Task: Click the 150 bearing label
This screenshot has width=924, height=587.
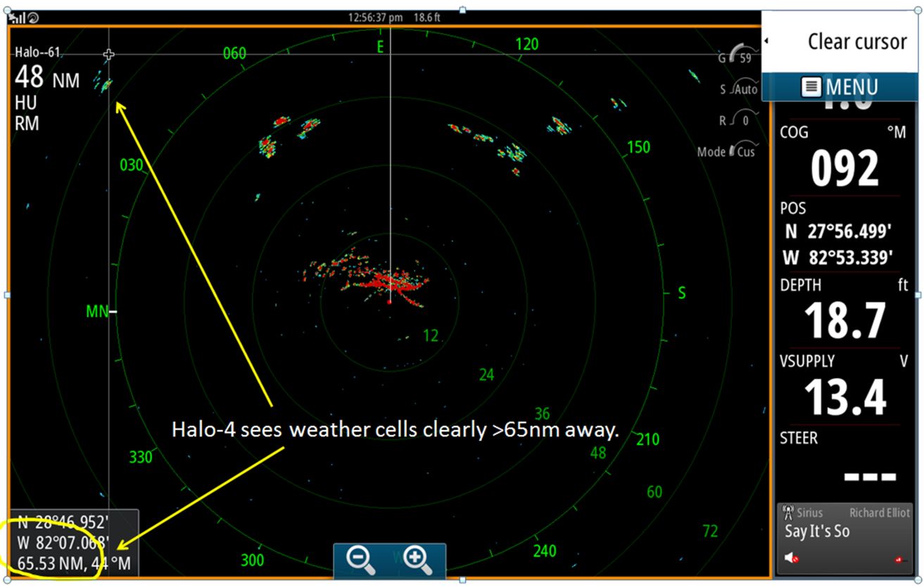Action: click(638, 147)
